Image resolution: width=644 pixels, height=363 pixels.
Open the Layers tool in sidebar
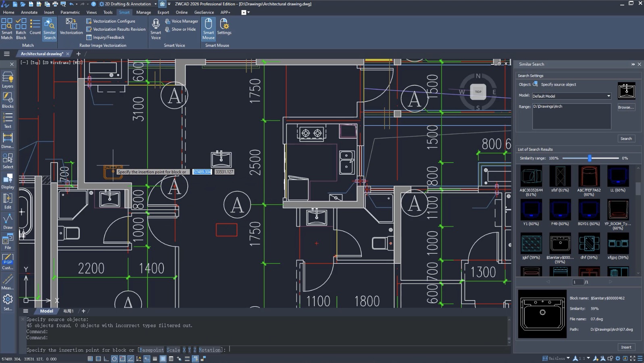[x=8, y=79]
